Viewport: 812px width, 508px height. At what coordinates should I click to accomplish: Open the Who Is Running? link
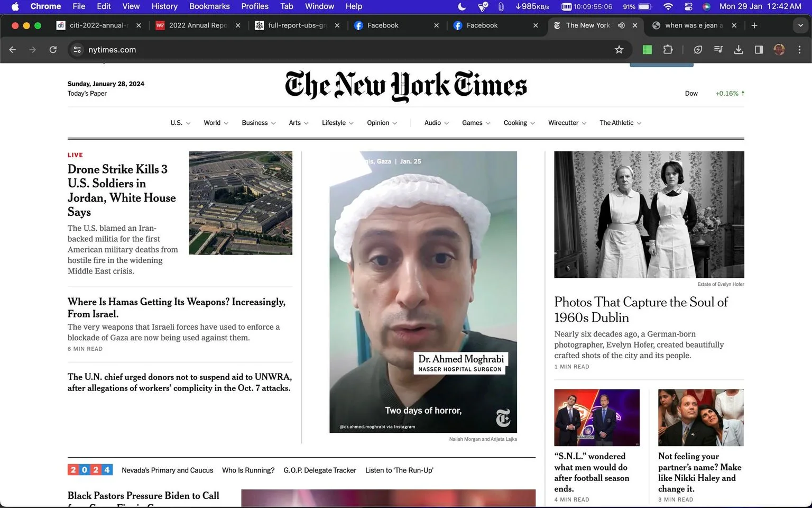[x=248, y=470]
